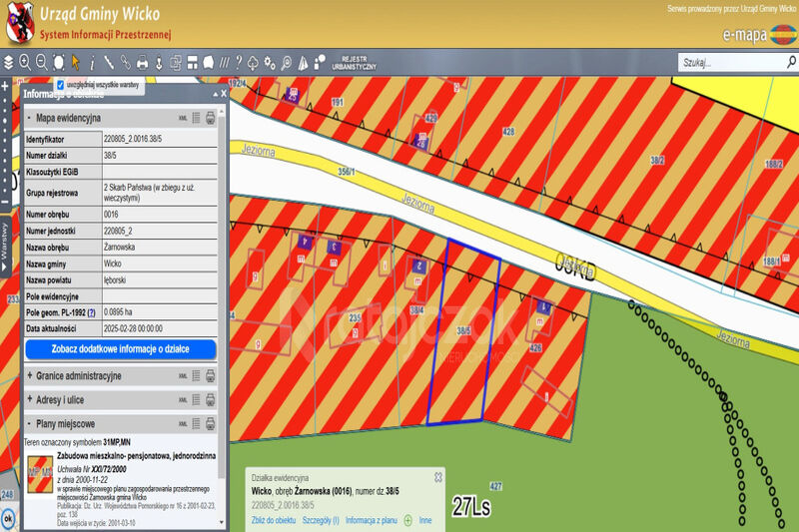
Task: Click the zoom out magnifier tool
Action: (x=42, y=62)
